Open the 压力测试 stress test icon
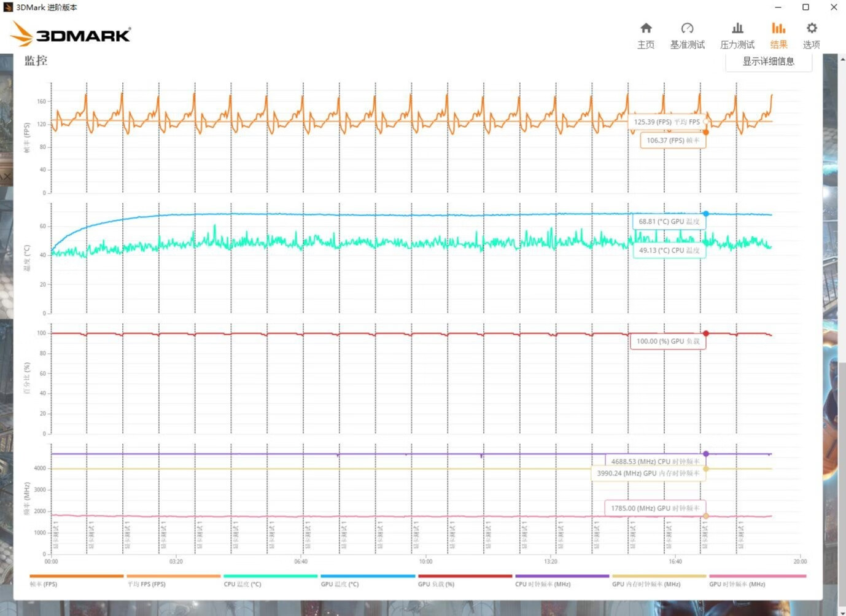Image resolution: width=846 pixels, height=616 pixels. [x=737, y=28]
